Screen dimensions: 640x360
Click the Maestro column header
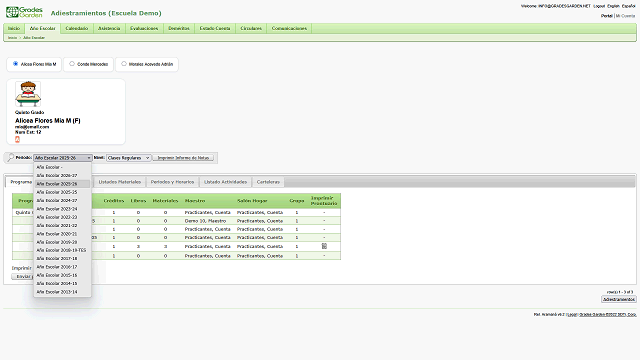[x=195, y=201]
